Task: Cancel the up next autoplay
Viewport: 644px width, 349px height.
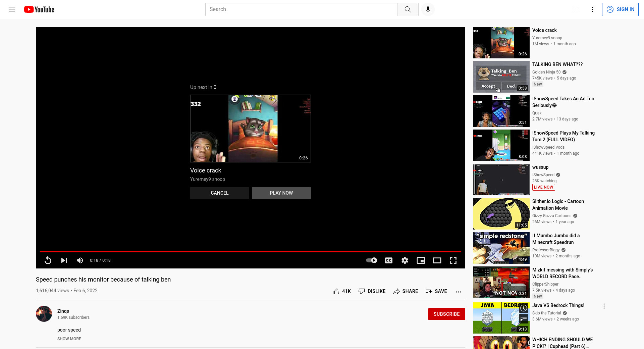Action: coord(220,193)
